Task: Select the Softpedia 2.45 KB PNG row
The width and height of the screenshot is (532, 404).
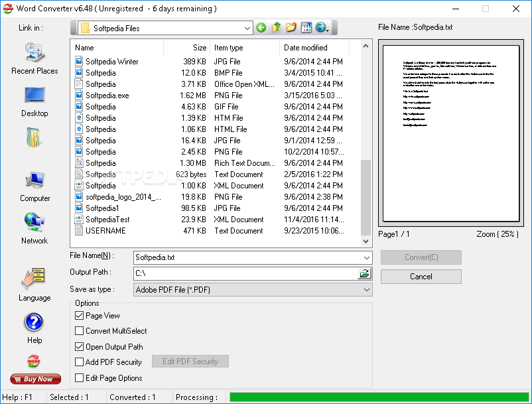Action: tap(209, 152)
